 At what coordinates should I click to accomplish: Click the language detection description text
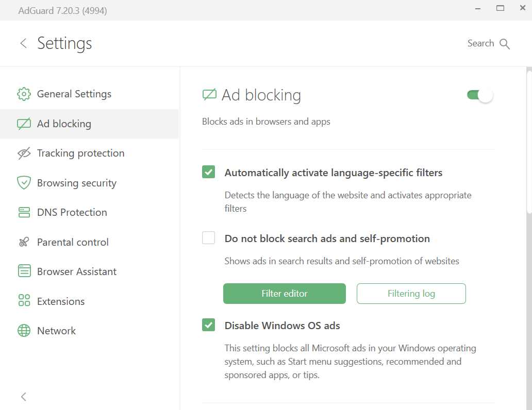coord(348,202)
